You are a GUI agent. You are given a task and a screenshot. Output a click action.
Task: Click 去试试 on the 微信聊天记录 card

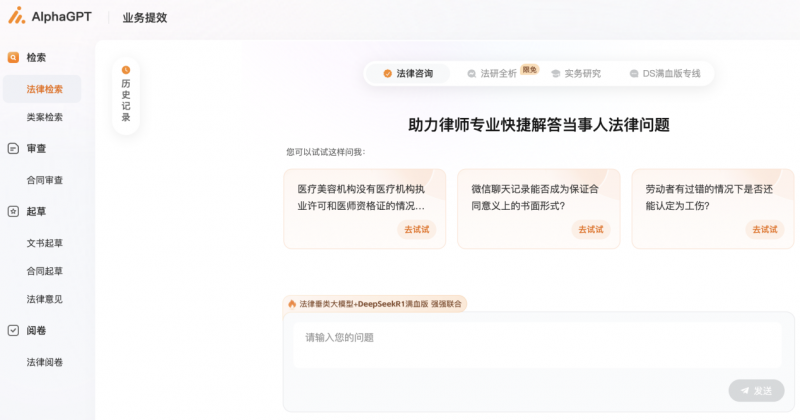591,229
